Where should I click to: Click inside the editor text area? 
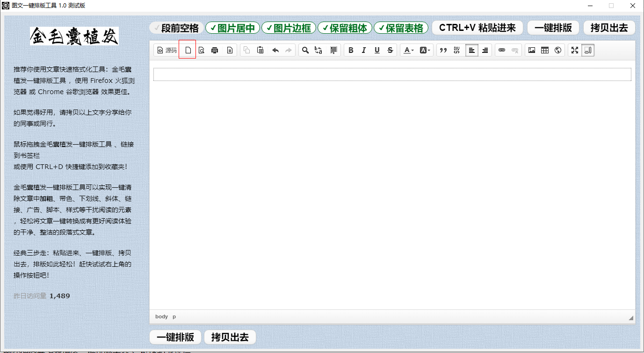click(392, 185)
